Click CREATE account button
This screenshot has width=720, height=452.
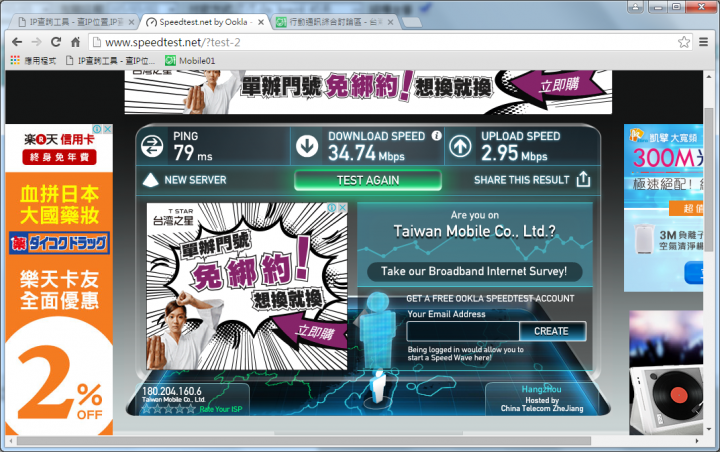[552, 331]
